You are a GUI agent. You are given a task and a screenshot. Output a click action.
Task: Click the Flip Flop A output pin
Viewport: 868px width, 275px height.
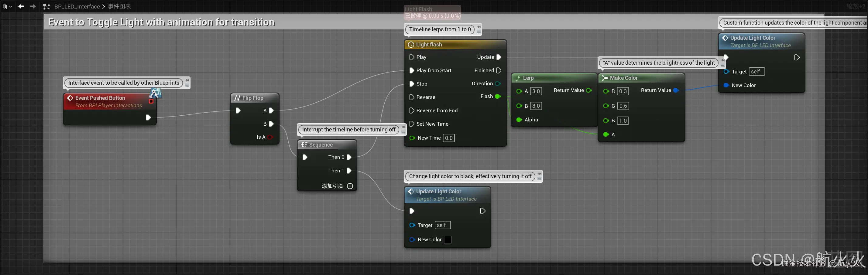[271, 110]
